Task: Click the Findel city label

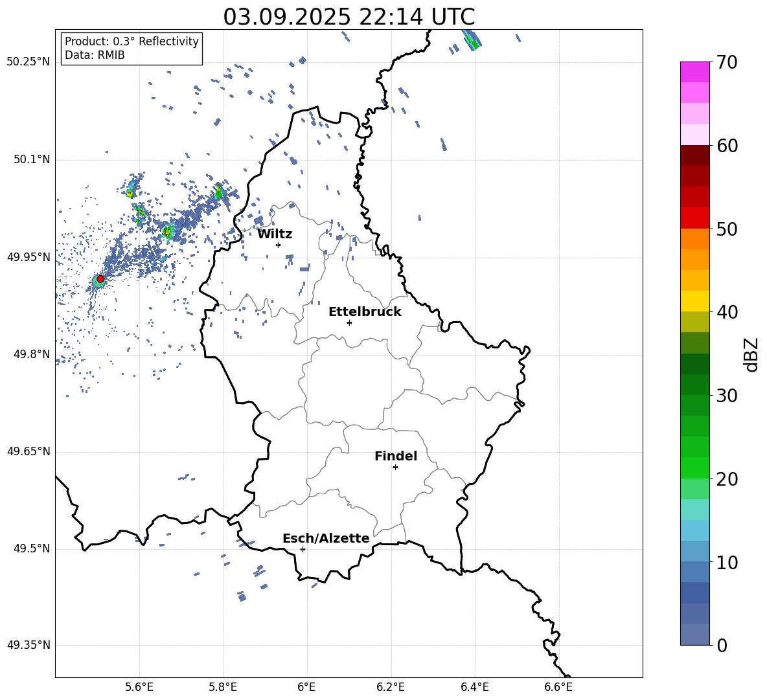Action: coord(396,456)
